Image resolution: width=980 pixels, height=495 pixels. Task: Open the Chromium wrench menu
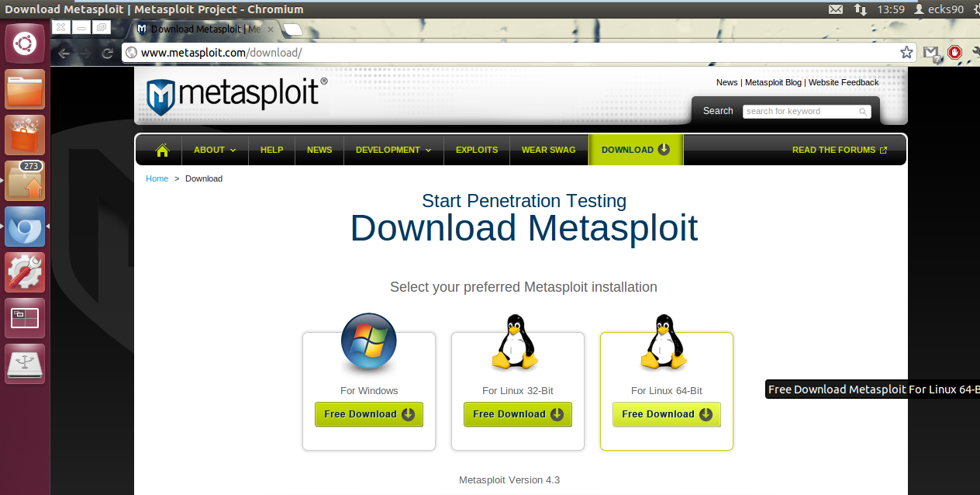pos(975,53)
